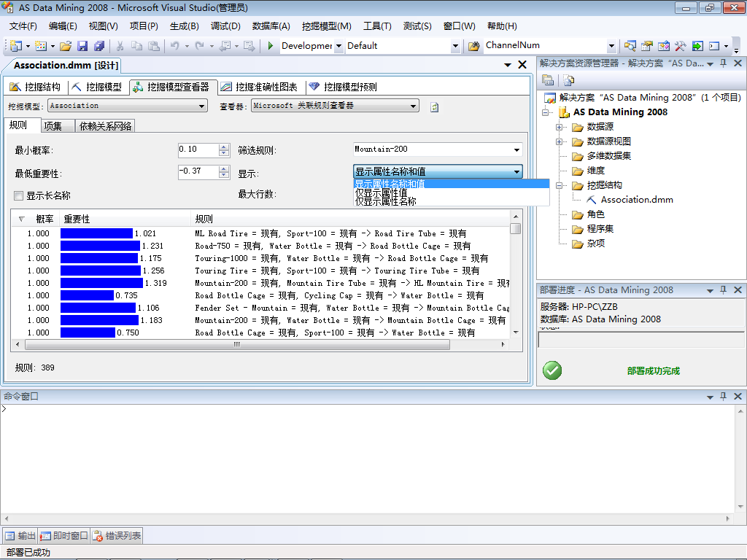This screenshot has width=747, height=560.
Task: Increase 最小概率 with up spinner
Action: pos(224,147)
